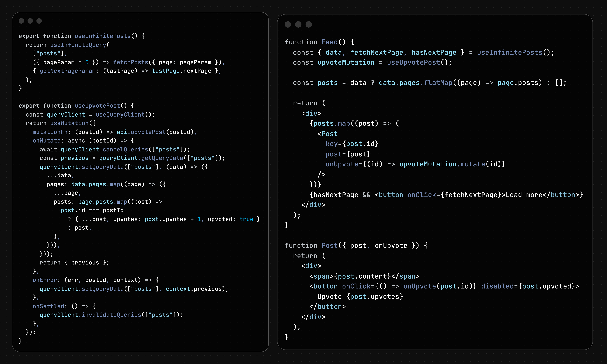Click third gray dot in right code window
The height and width of the screenshot is (364, 607).
[x=309, y=25]
